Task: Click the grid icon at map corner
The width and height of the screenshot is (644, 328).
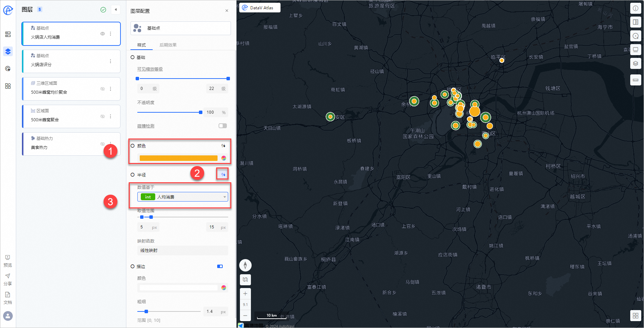Action: click(x=635, y=316)
